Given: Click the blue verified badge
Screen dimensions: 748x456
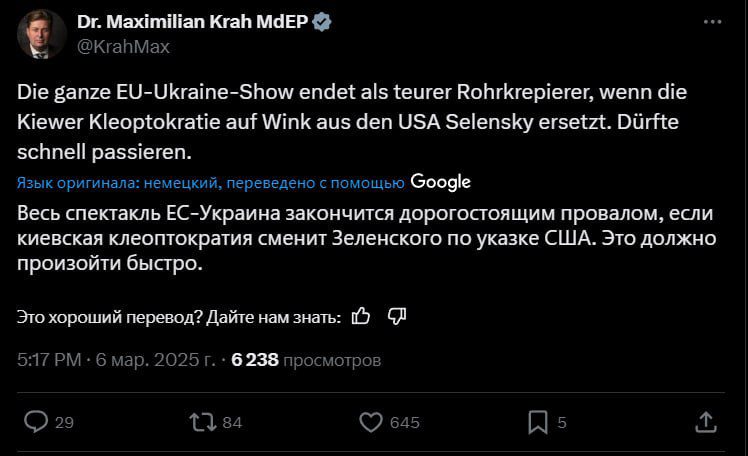Looking at the screenshot, I should tap(325, 22).
